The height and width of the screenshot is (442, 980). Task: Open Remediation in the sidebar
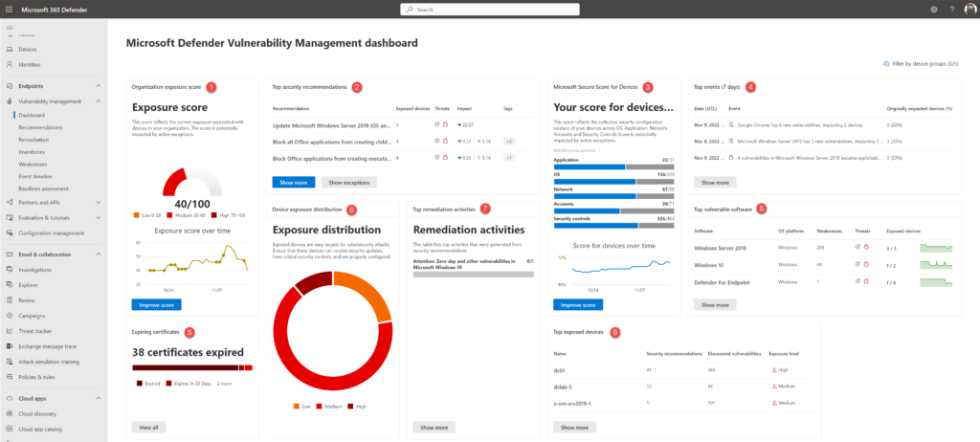click(x=33, y=140)
